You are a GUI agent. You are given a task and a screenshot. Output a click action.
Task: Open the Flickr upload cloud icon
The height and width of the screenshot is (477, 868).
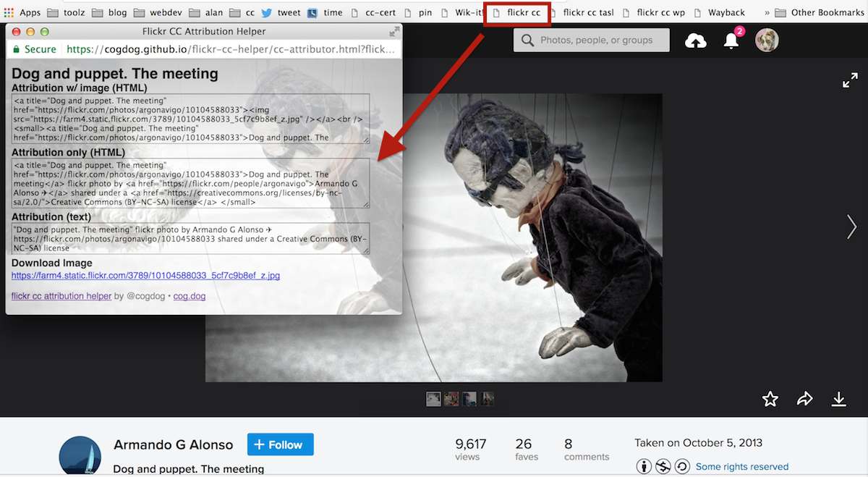tap(696, 41)
